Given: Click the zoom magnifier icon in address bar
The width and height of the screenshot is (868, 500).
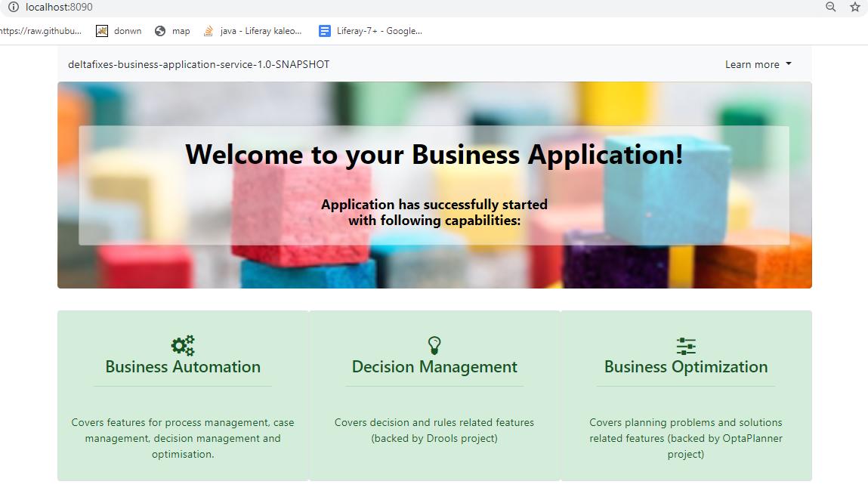Looking at the screenshot, I should (x=830, y=7).
